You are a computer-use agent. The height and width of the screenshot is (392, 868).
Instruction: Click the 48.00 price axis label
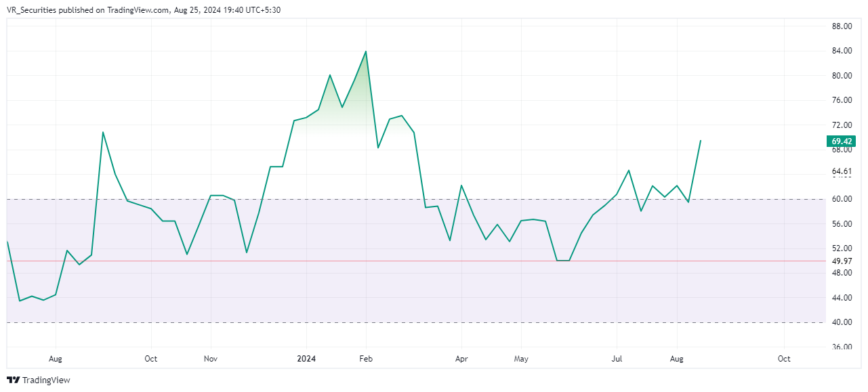(842, 273)
